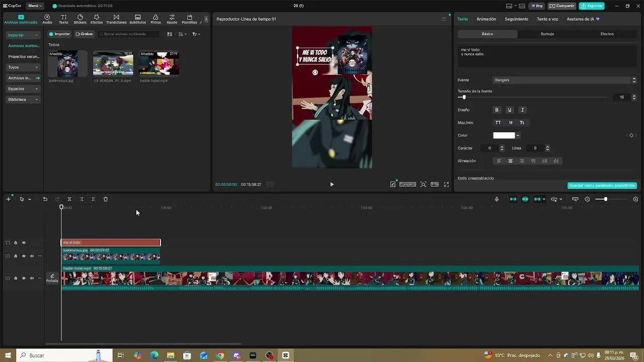Click the undo arrow in timeline toolbar
Screen dimensions: 644x362
[45, 199]
